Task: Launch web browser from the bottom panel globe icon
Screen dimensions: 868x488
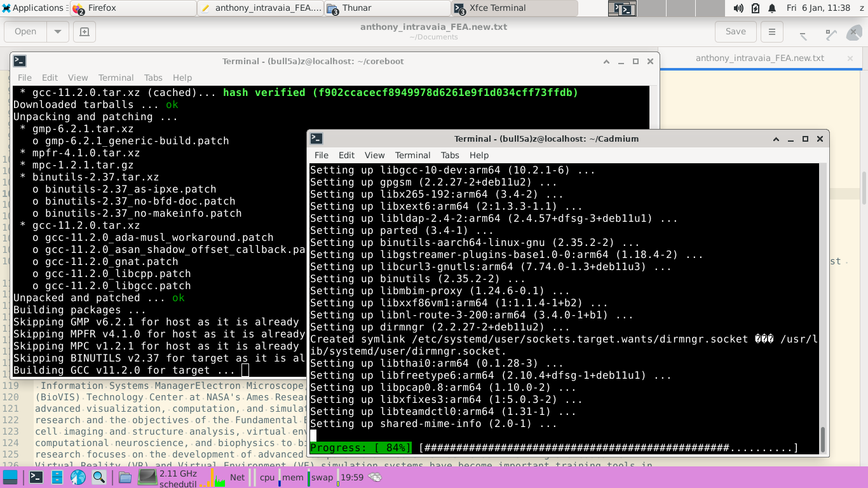Action: point(78,477)
